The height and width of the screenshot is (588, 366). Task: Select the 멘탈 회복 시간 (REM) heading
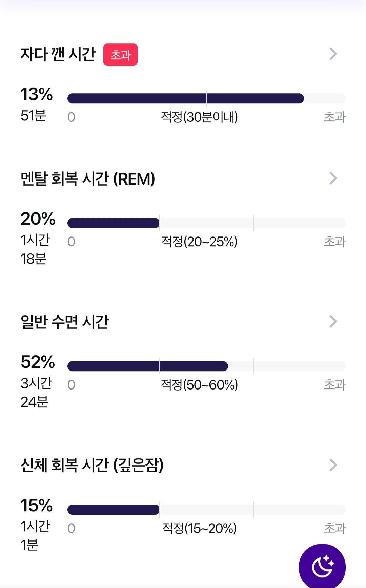coord(88,179)
